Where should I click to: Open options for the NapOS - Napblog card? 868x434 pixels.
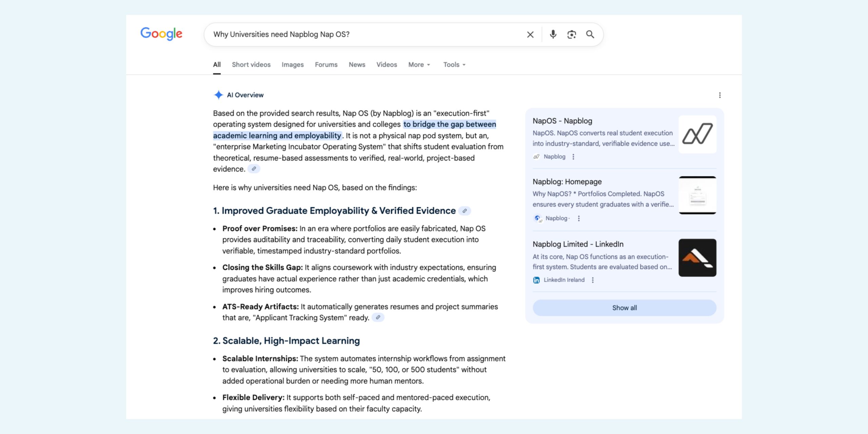coord(573,157)
